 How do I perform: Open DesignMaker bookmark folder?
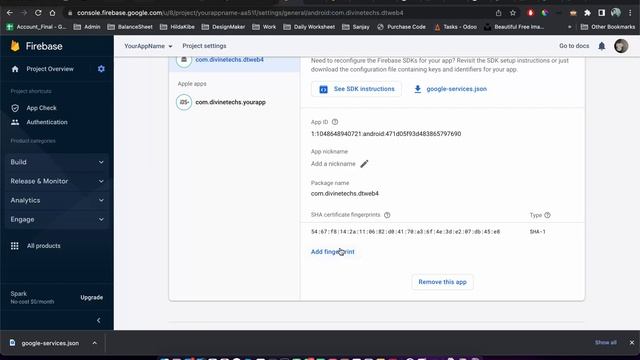click(x=223, y=27)
